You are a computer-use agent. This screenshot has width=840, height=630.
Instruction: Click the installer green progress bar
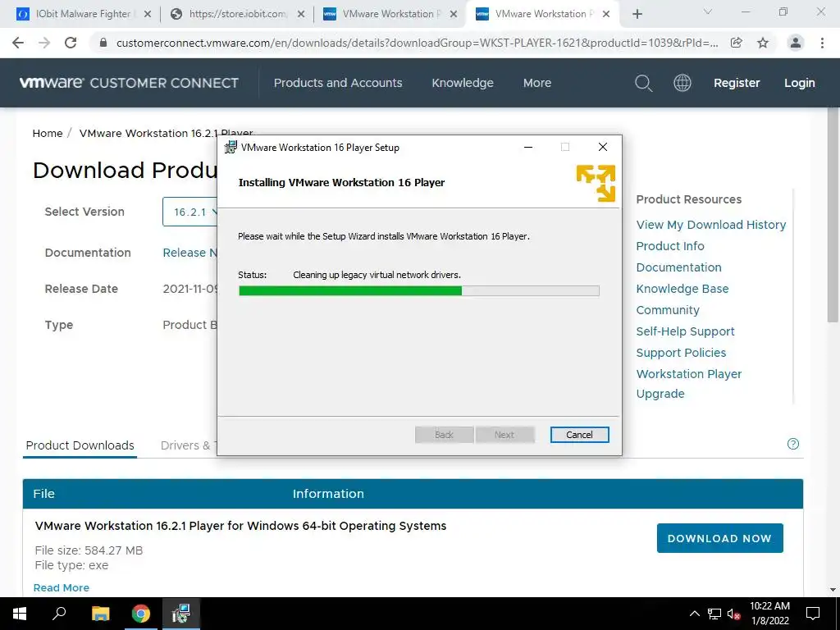click(x=350, y=291)
